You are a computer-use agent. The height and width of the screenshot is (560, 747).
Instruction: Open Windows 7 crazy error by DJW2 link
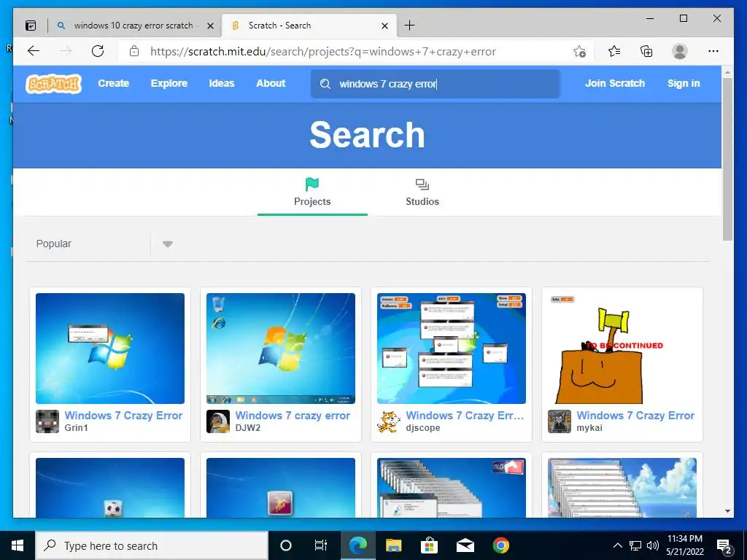(293, 416)
